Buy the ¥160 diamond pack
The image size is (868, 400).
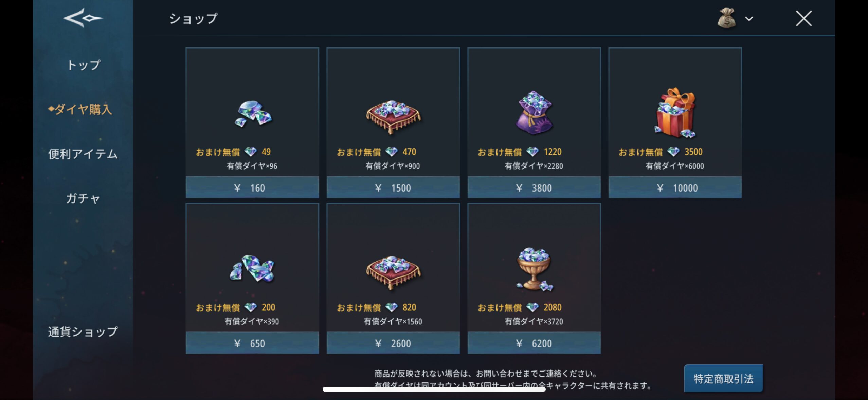click(x=252, y=187)
